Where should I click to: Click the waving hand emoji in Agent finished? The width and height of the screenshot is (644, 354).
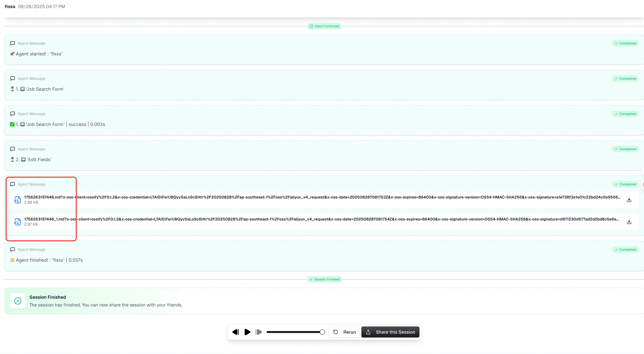12,260
